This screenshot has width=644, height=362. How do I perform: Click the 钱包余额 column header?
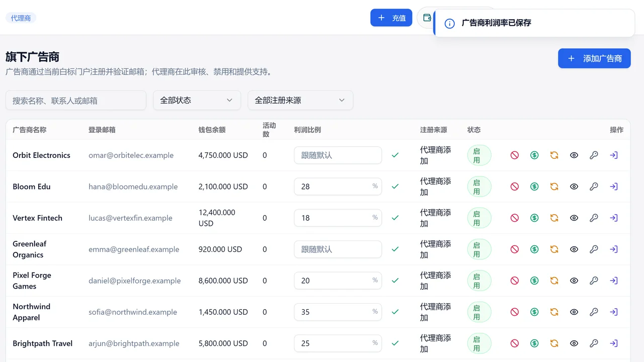click(212, 130)
